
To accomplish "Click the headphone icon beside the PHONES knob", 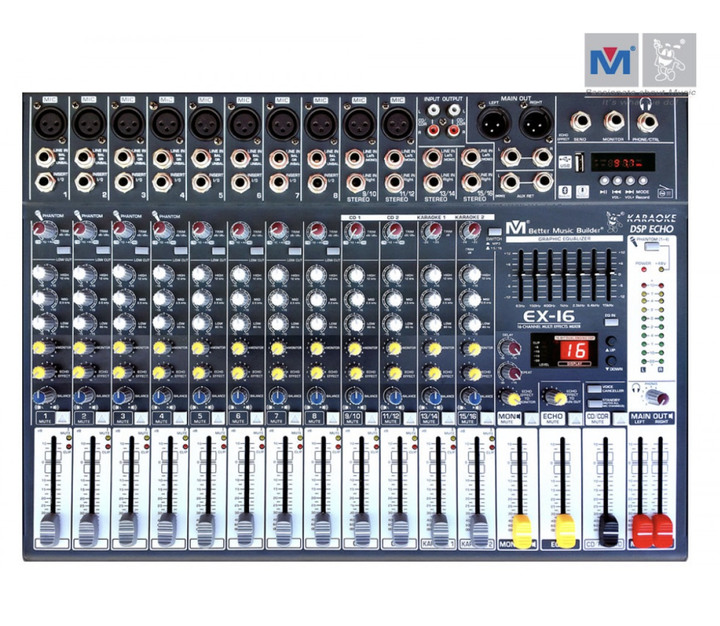I will [x=637, y=388].
